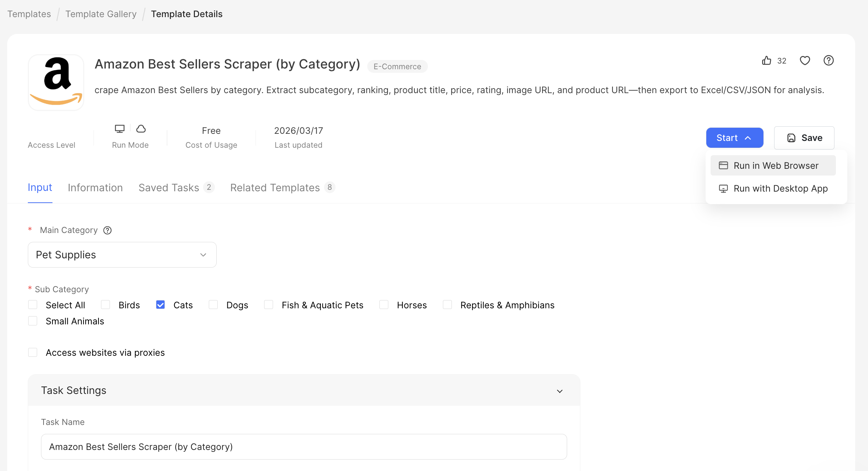Screen dimensions: 868x471
Task: Check the Select All checkbox
Action: 32,305
